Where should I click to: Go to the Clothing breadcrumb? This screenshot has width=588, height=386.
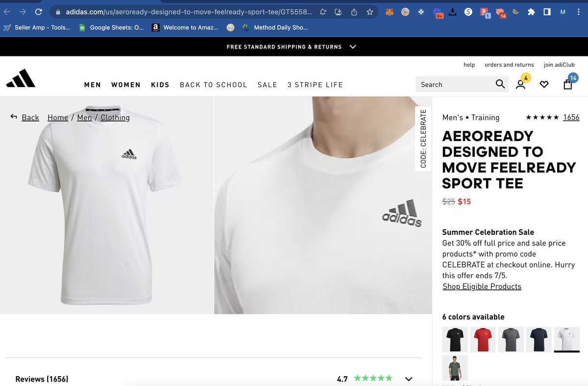[x=115, y=118]
